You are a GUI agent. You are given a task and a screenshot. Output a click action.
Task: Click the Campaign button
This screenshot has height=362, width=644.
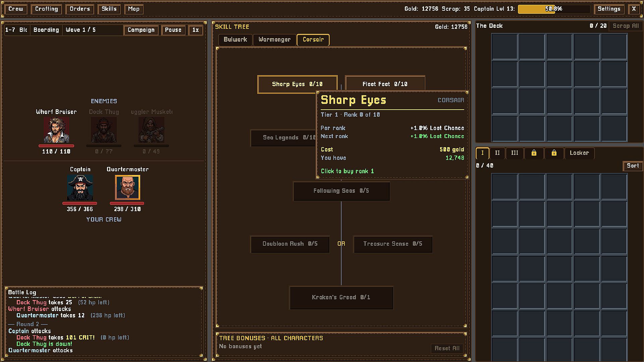click(x=141, y=30)
